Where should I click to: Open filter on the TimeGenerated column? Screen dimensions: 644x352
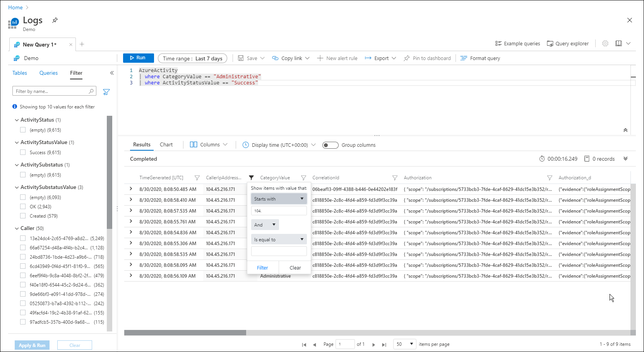click(x=197, y=178)
